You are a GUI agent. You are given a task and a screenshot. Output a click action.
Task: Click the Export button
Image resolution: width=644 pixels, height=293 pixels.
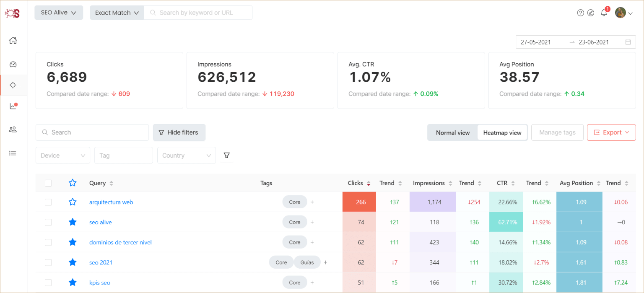click(x=611, y=132)
